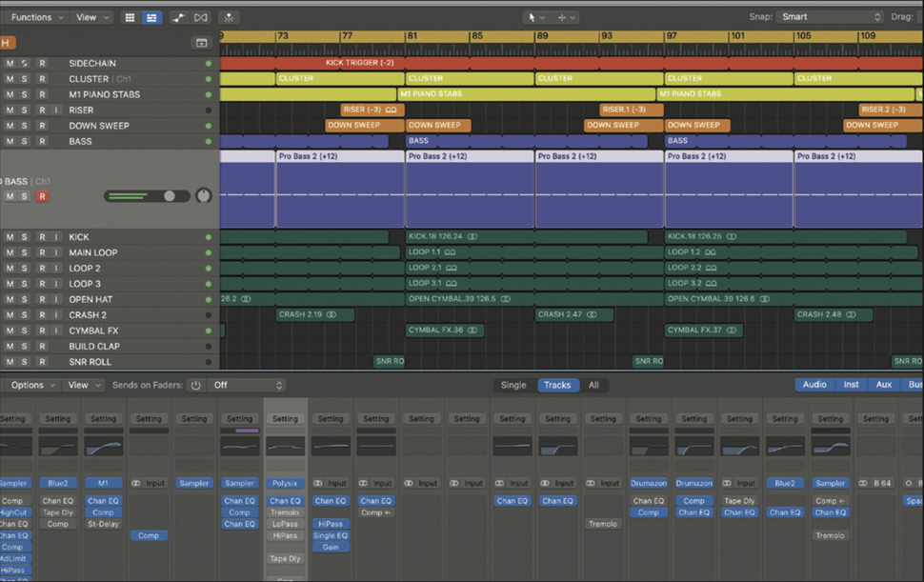Viewport: 924px width, 582px height.
Task: Enable input monitoring on the RISER track
Action: (x=56, y=110)
